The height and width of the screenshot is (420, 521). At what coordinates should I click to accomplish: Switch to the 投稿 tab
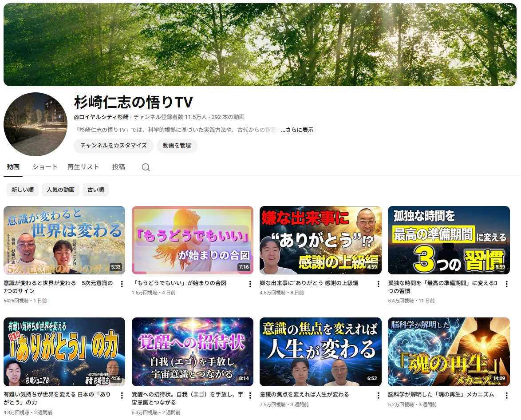click(118, 167)
